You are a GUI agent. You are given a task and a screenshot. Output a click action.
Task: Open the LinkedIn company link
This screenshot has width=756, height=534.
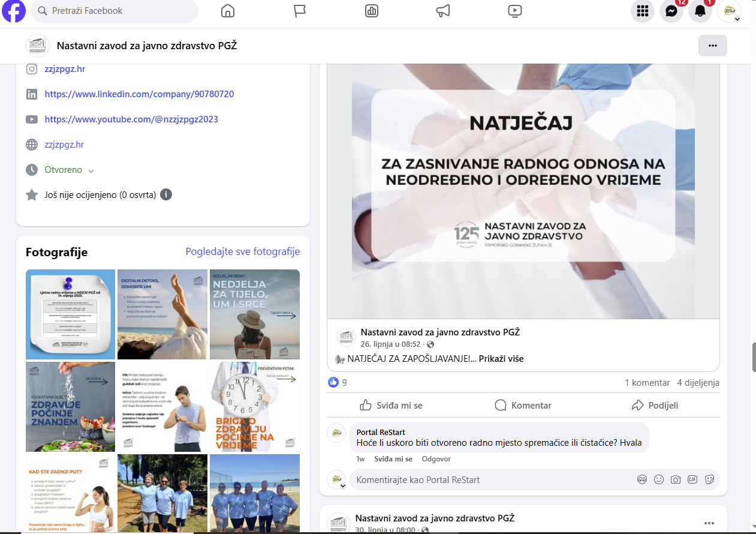pyautogui.click(x=139, y=94)
